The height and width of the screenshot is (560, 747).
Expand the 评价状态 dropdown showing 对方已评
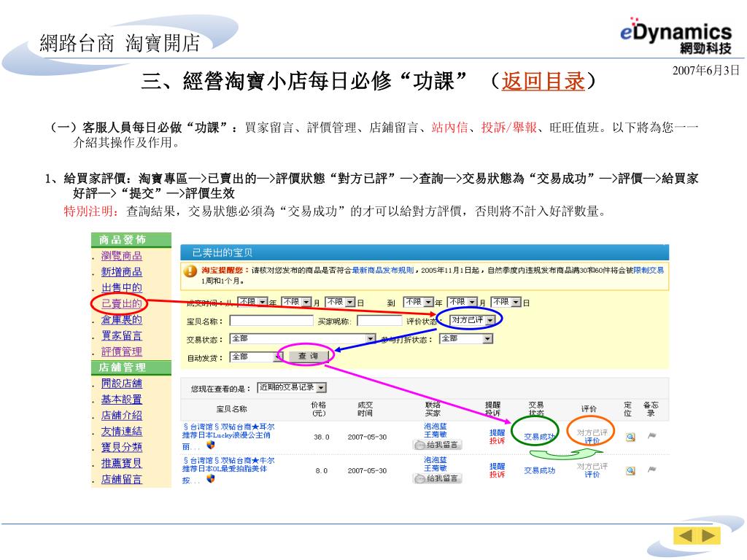pos(473,321)
